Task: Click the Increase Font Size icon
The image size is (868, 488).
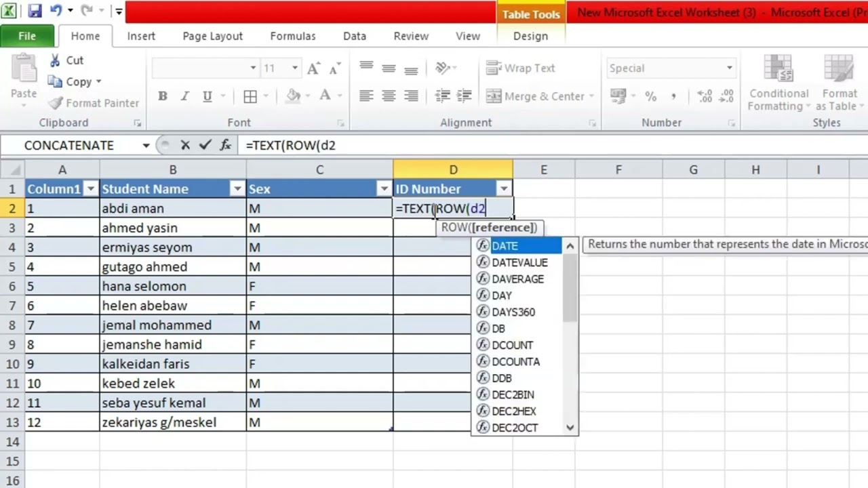Action: point(313,68)
